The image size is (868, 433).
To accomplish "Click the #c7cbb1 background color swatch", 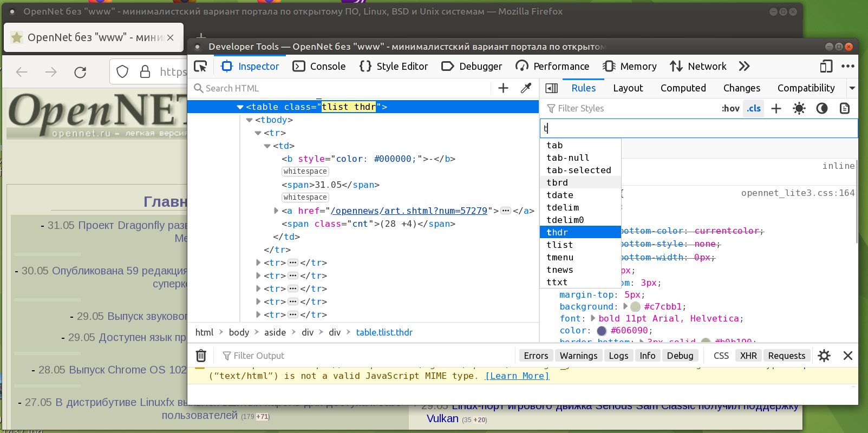I will coord(636,307).
